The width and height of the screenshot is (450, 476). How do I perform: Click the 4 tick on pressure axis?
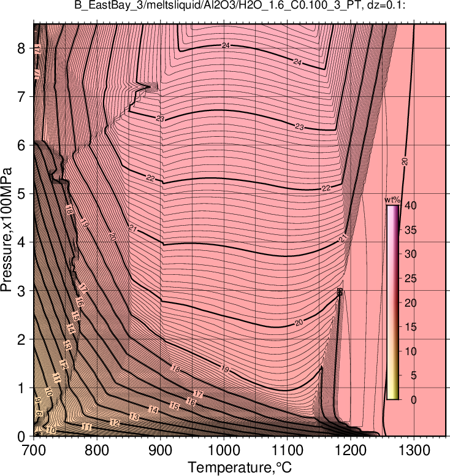tap(21, 242)
